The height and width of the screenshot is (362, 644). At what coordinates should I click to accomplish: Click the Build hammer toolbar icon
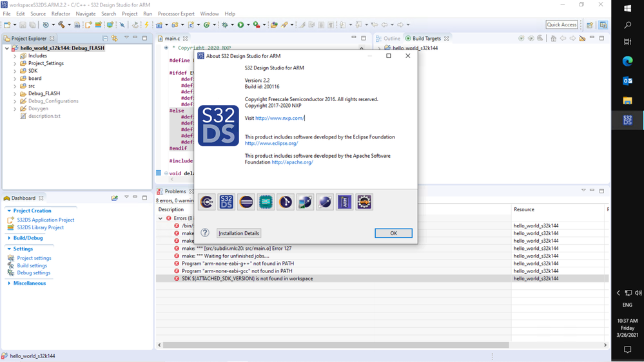(61, 24)
